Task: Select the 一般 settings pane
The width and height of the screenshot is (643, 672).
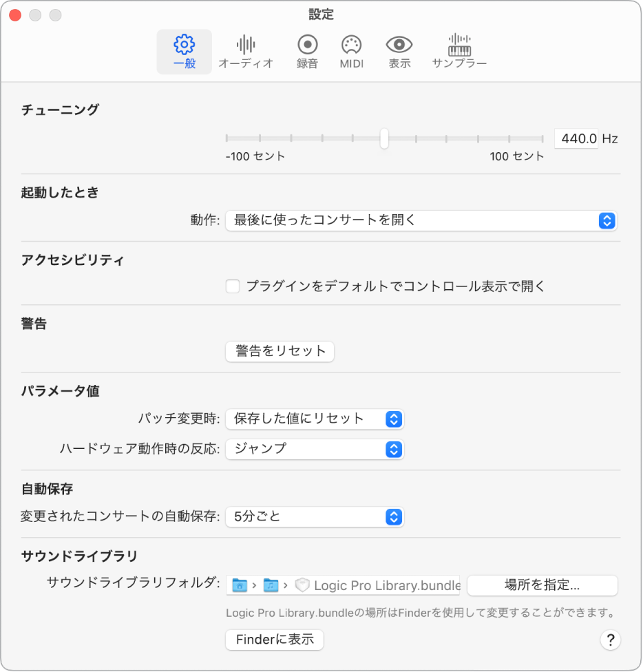Action: pos(184,50)
